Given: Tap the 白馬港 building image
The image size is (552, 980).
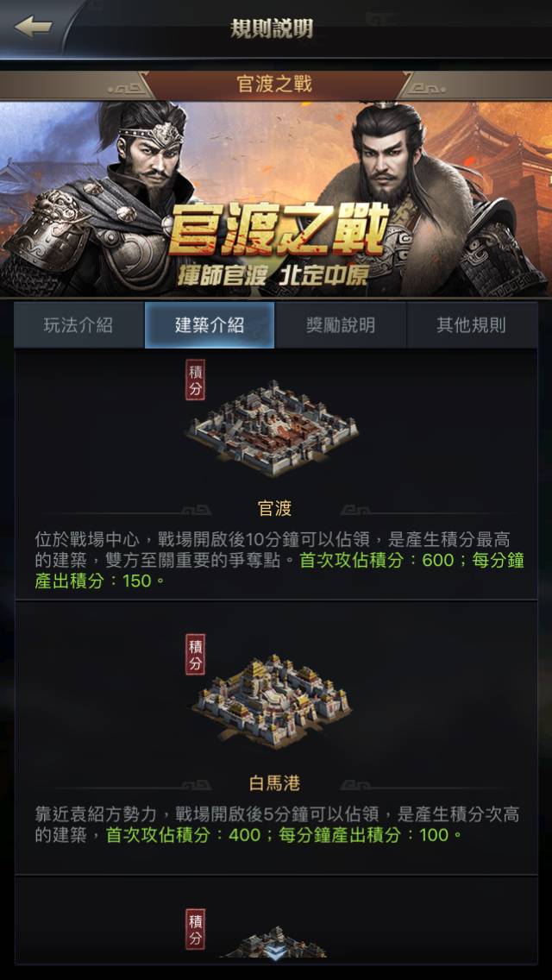Looking at the screenshot, I should pyautogui.click(x=272, y=701).
